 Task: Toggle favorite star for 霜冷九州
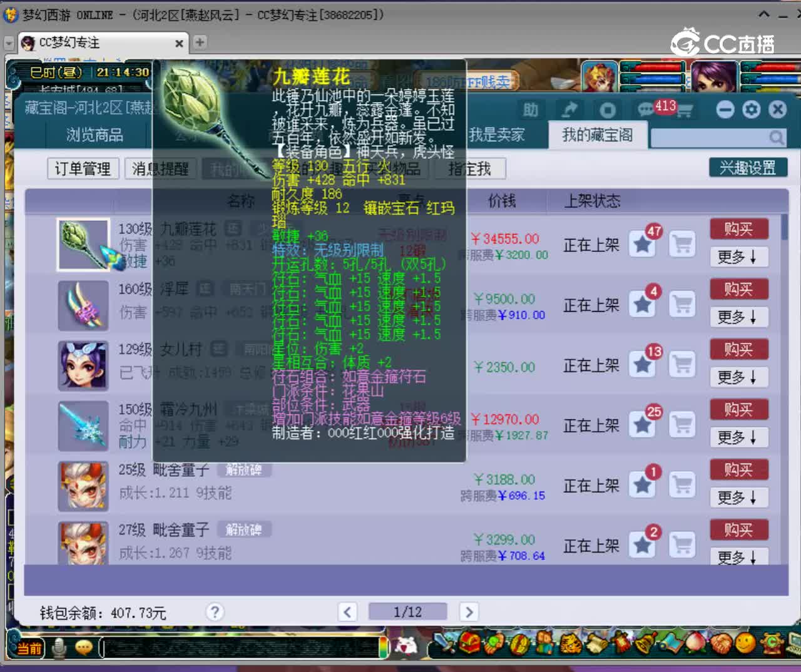pos(643,424)
